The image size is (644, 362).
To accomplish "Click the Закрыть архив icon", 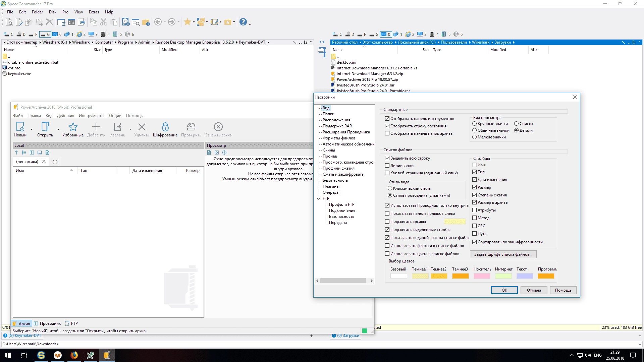I will 218,127.
